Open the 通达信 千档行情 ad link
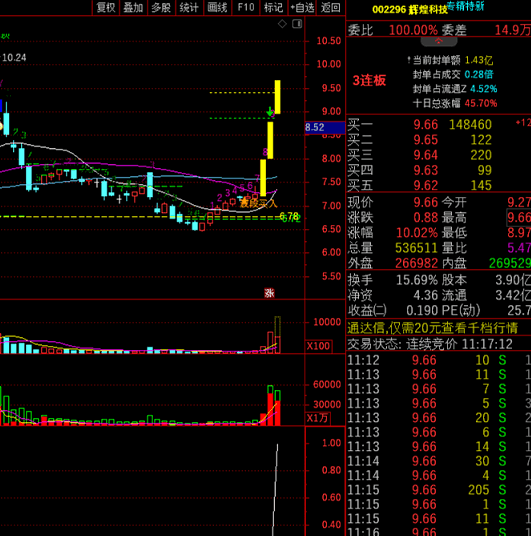The image size is (531, 536). click(433, 328)
